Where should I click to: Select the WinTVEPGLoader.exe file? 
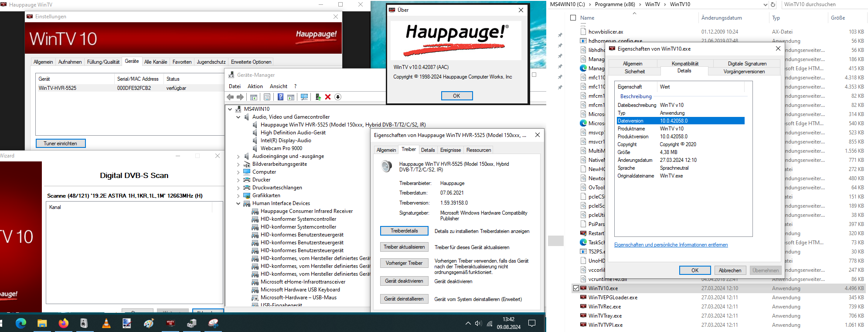pos(613,298)
